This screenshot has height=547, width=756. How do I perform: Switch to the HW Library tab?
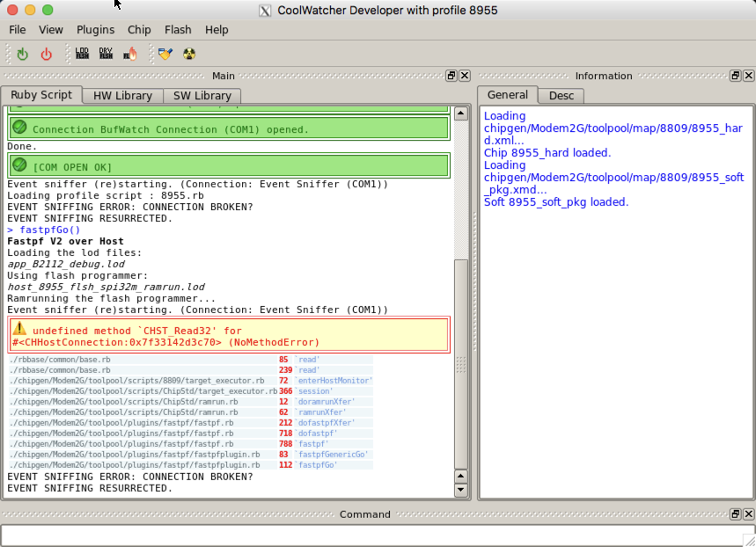(122, 96)
